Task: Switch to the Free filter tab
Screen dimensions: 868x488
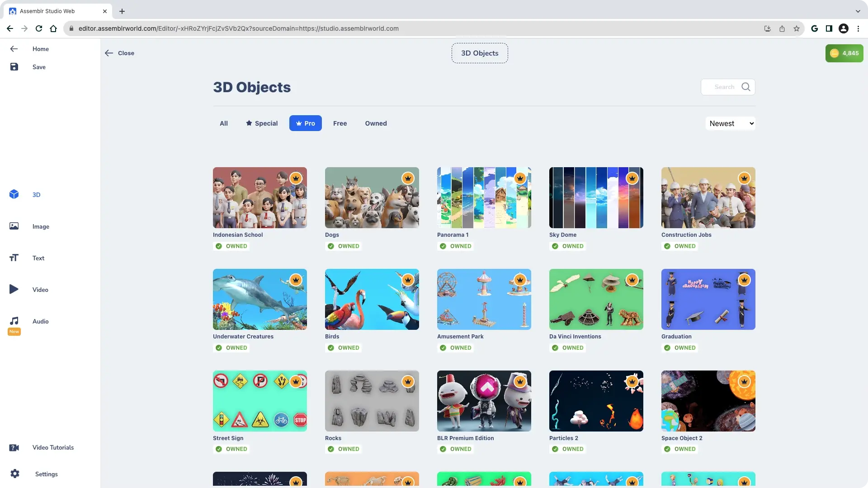Action: [x=340, y=123]
